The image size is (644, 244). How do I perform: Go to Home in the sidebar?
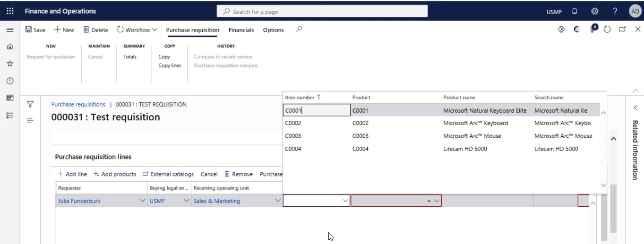point(9,47)
